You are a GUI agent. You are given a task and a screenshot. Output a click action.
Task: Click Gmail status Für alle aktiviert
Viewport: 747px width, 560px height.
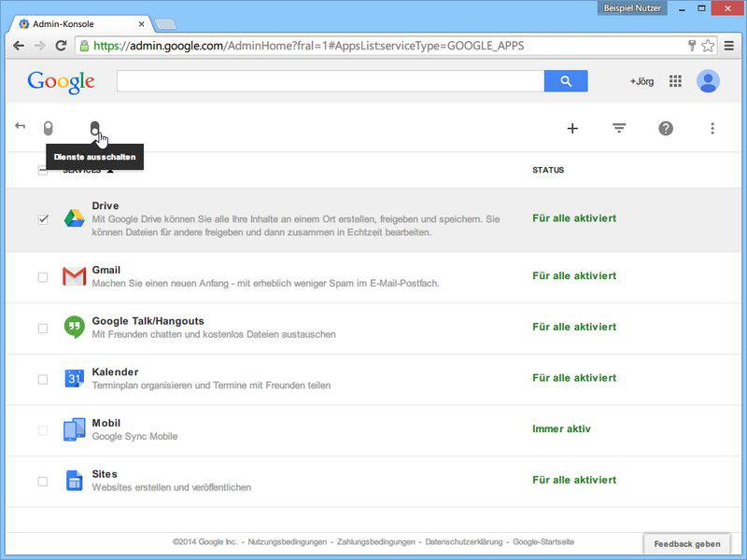point(574,275)
